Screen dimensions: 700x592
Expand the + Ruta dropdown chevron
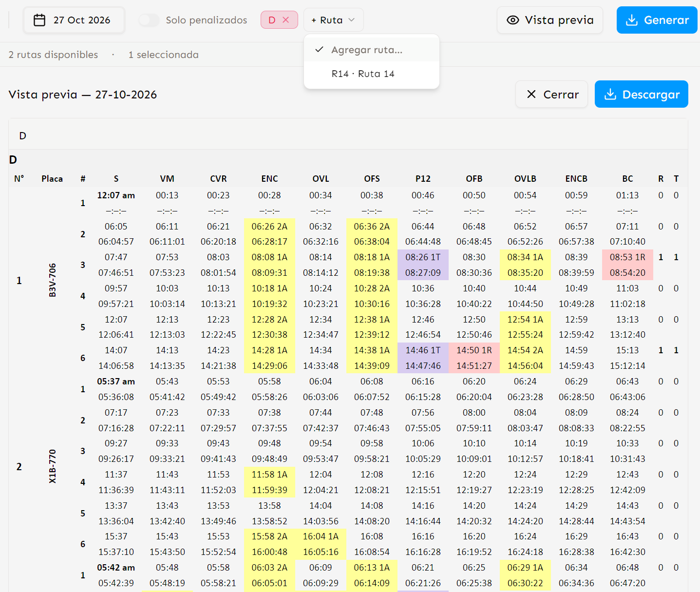(x=352, y=20)
